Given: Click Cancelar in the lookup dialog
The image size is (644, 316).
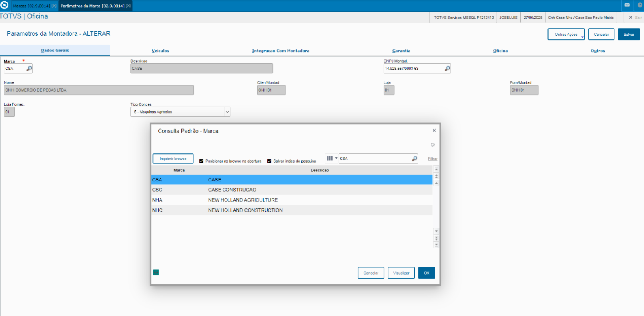Looking at the screenshot, I should pyautogui.click(x=371, y=273).
